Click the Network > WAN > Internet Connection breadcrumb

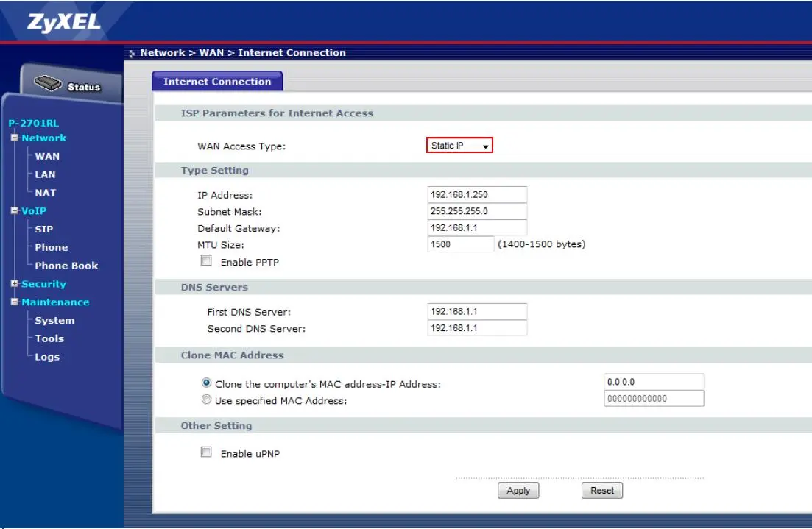[x=243, y=53]
